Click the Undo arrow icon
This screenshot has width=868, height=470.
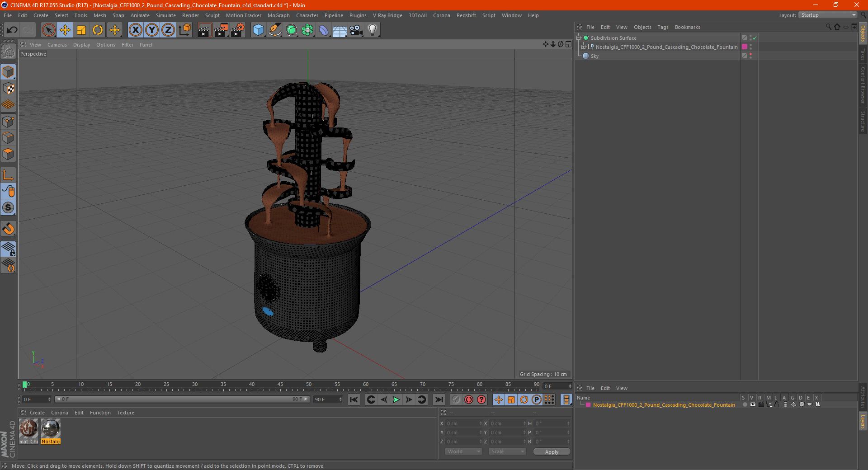point(12,30)
